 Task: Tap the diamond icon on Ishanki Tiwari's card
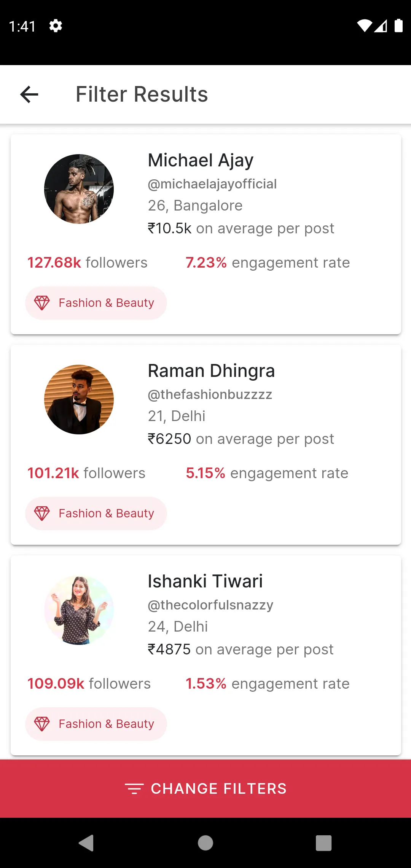coord(42,724)
